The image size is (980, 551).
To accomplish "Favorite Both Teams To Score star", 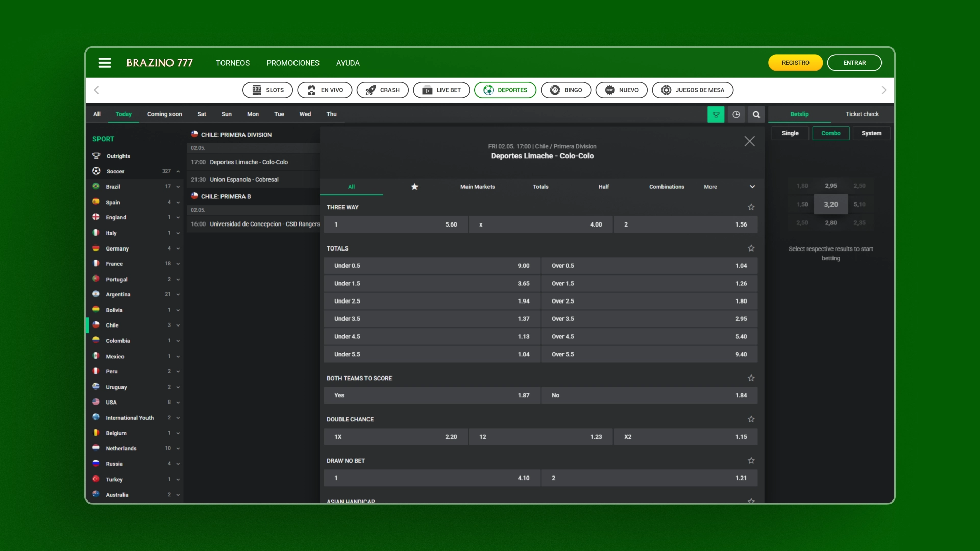I will coord(751,378).
